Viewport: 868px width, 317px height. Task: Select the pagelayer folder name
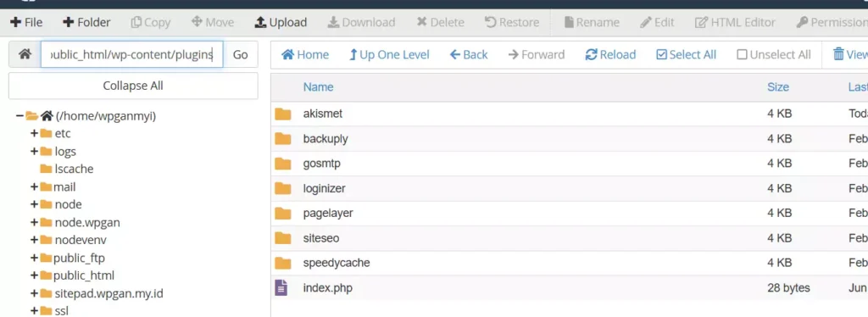(x=328, y=213)
